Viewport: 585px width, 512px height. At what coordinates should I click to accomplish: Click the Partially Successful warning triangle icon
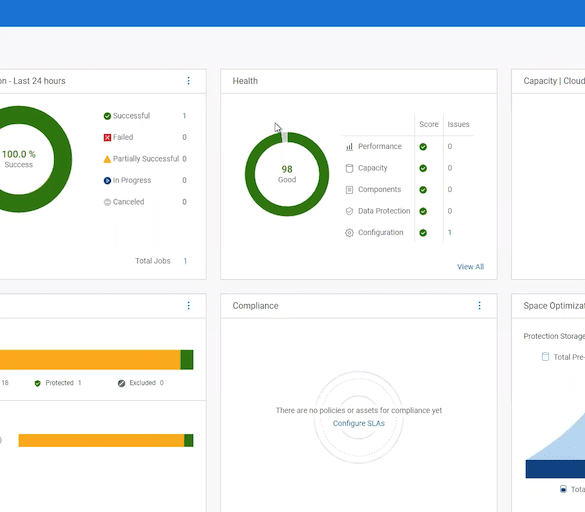click(x=107, y=159)
